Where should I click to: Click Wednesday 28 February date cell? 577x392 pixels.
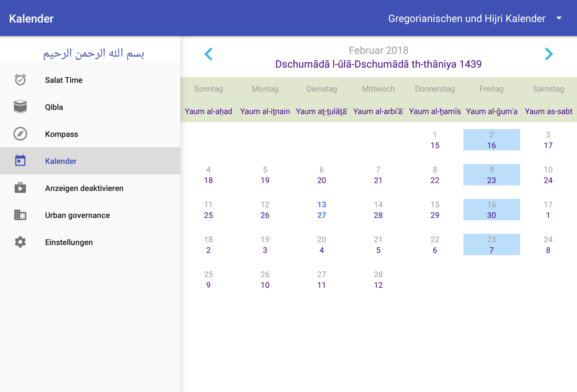tap(378, 279)
